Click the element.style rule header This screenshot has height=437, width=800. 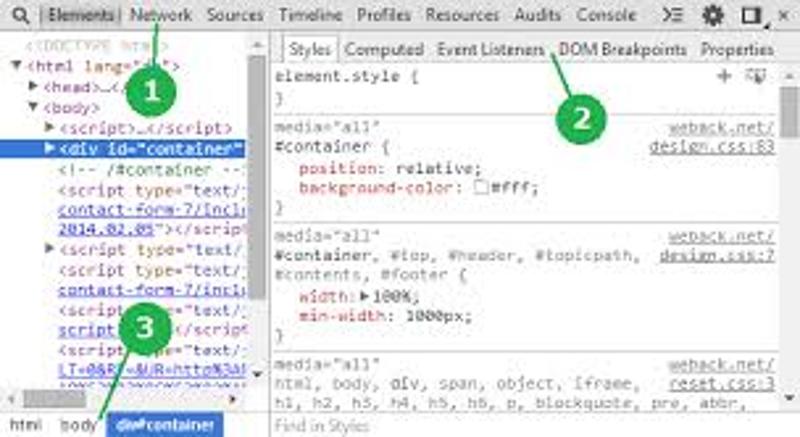click(x=346, y=76)
